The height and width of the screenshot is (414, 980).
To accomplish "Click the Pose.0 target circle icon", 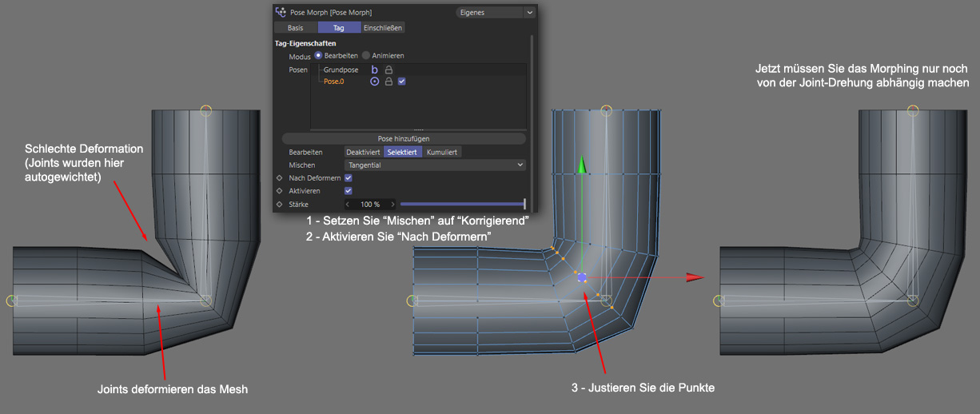I will (x=374, y=82).
